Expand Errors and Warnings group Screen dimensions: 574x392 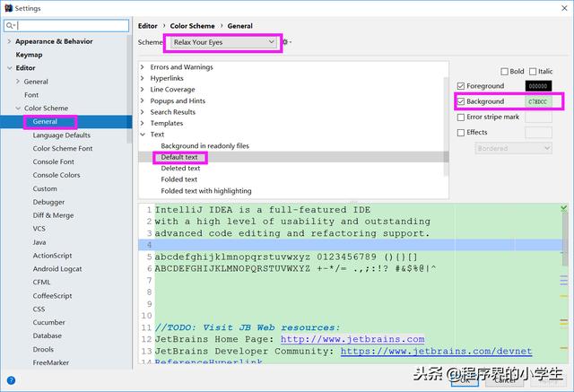(x=143, y=67)
